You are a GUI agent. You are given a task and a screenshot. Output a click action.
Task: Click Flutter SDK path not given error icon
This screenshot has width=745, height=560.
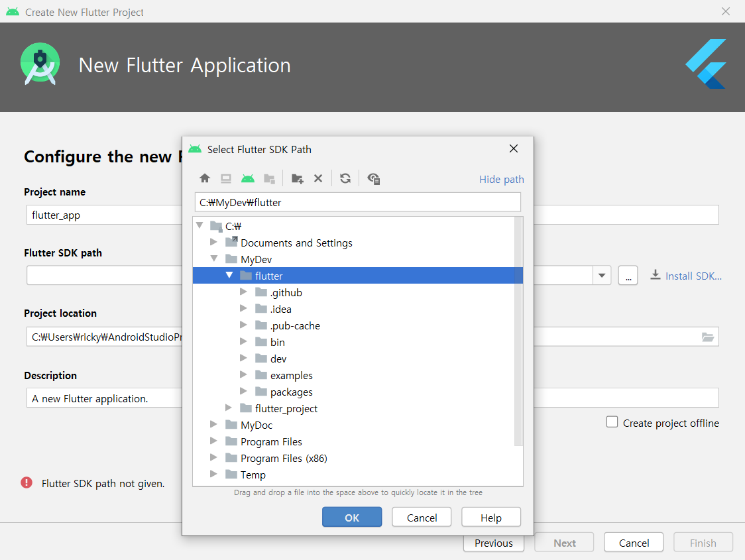pos(27,482)
